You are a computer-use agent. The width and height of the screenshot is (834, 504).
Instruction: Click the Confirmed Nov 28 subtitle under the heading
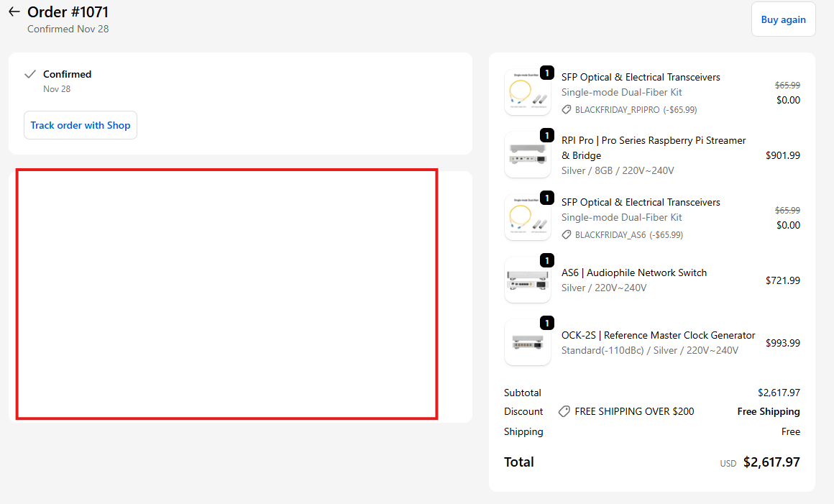68,29
